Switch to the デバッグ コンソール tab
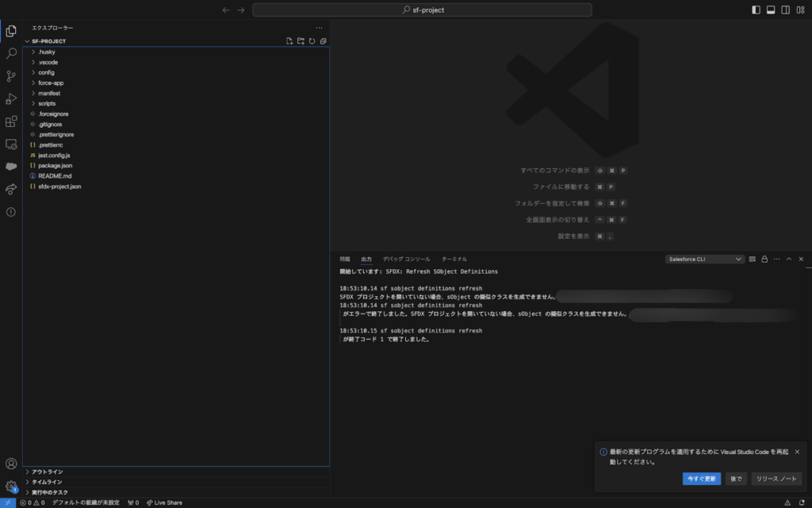This screenshot has width=812, height=508. [406, 259]
